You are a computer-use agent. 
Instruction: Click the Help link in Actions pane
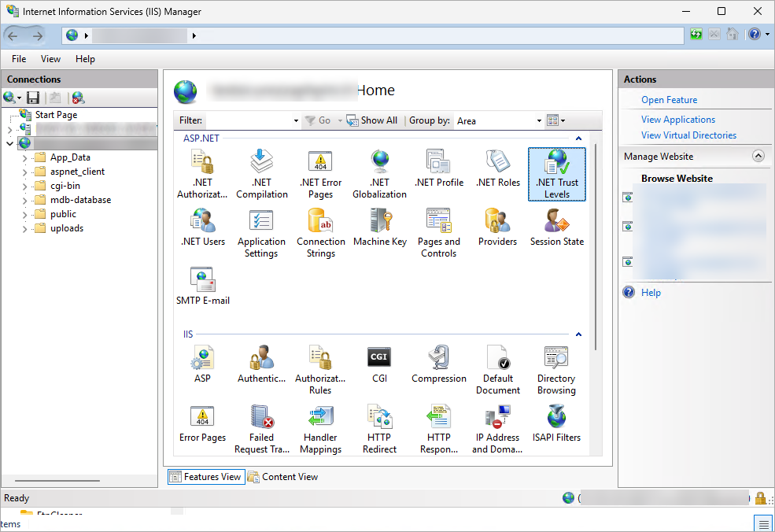(651, 293)
